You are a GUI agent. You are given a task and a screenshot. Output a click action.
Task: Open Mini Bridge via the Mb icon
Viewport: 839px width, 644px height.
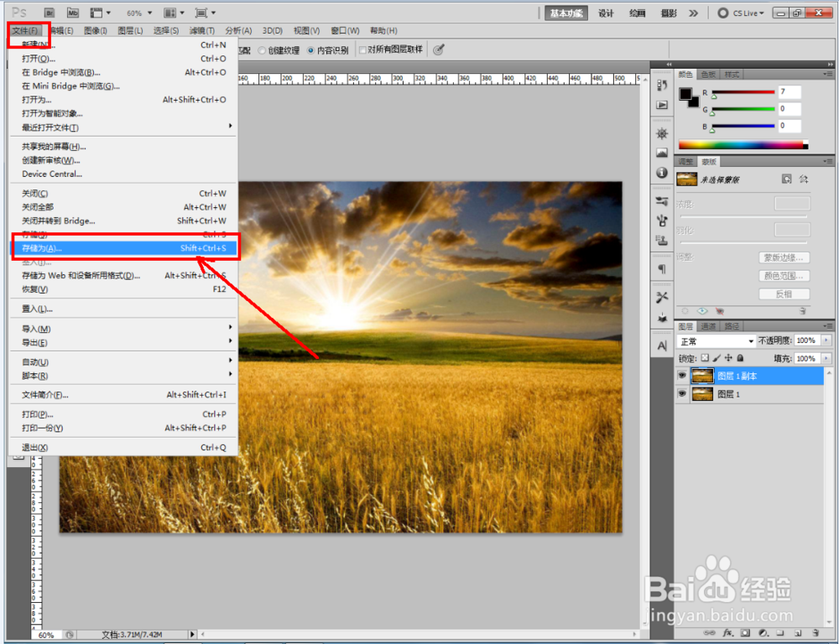(73, 13)
